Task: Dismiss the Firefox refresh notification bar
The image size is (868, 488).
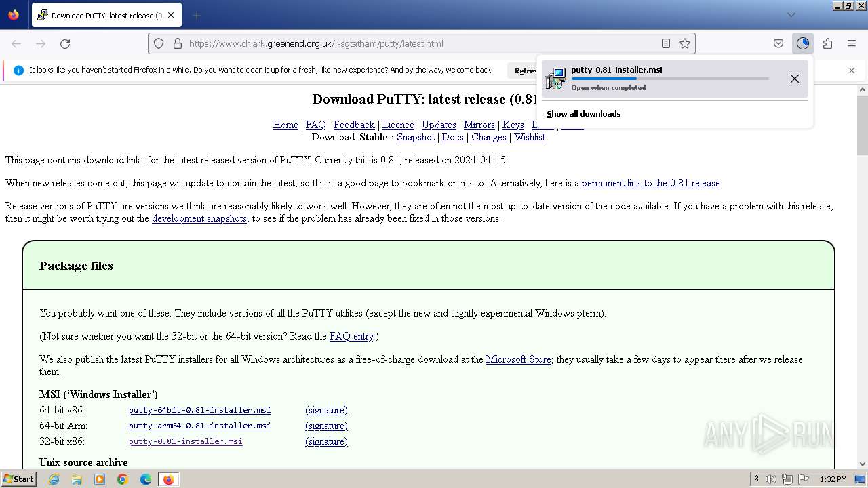Action: pos(852,70)
